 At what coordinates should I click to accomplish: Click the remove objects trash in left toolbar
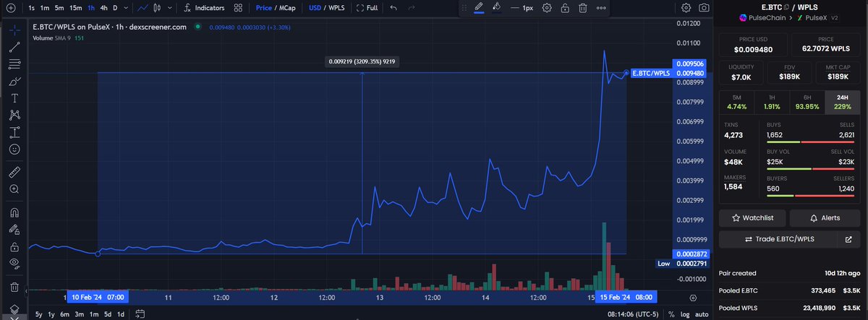(x=14, y=287)
